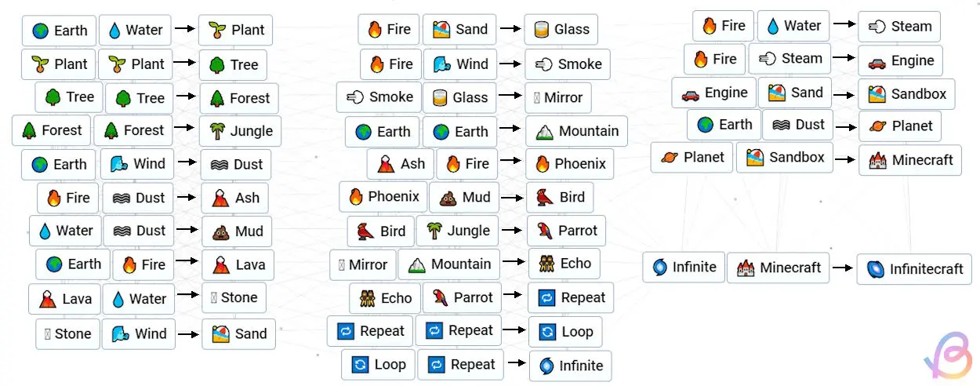980x386 pixels.
Task: Select the Infinitecraft result tile
Action: (x=914, y=269)
